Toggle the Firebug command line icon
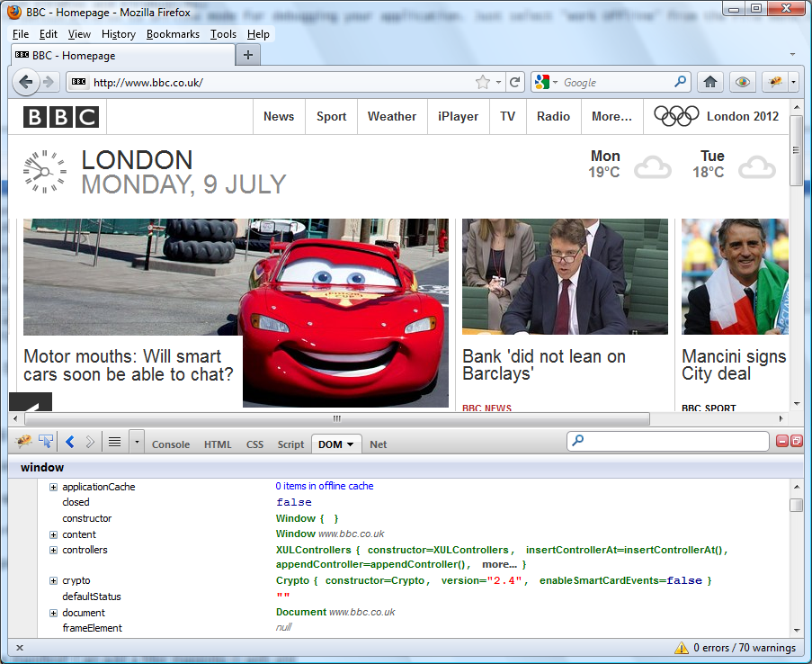Image resolution: width=812 pixels, height=664 pixels. (x=114, y=442)
